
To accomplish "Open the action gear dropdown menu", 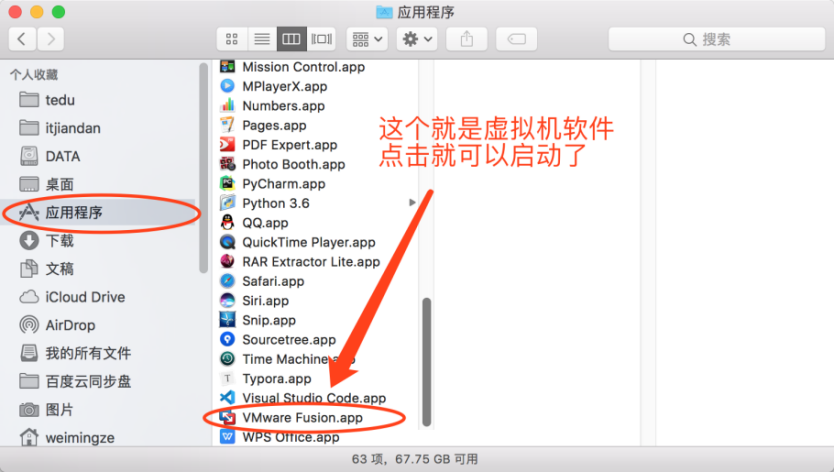I will (417, 39).
